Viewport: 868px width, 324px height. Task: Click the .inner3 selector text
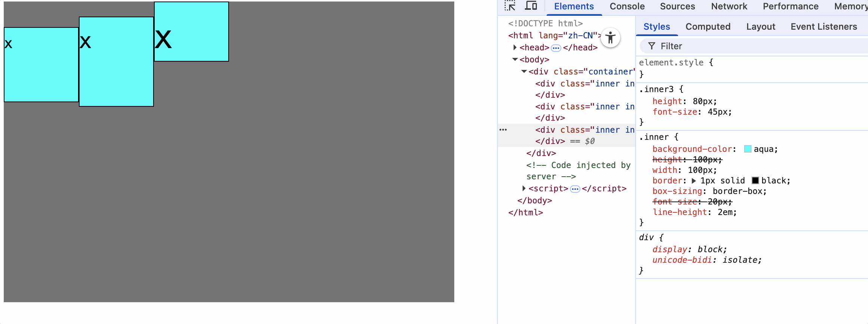tap(656, 89)
